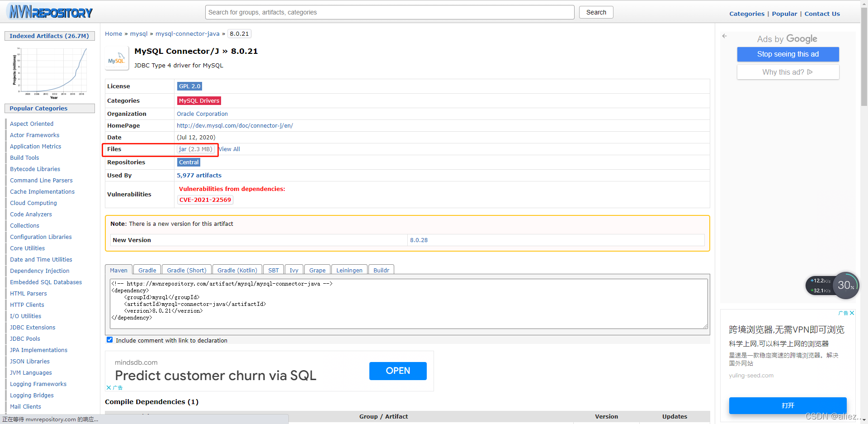Open the indexed artifacts growth chart
Viewport: 868px width, 424px height.
pyautogui.click(x=50, y=72)
